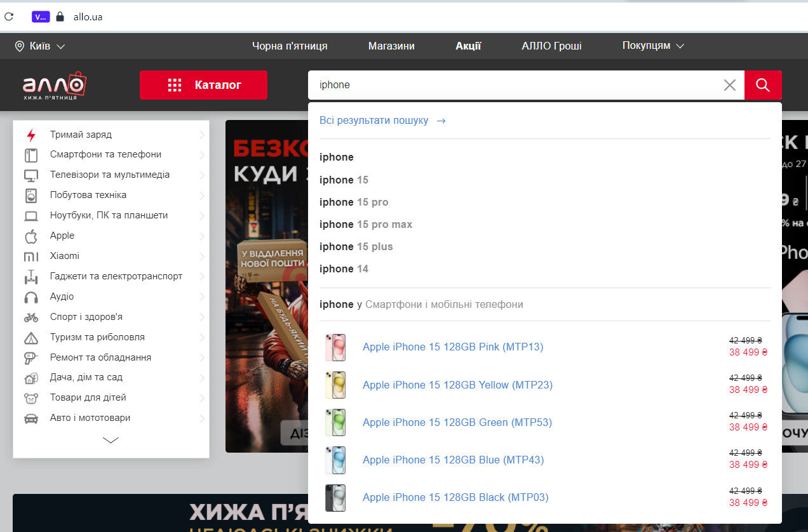Select suggestion "iphone 15 plus"
Viewport: 808px width, 532px height.
click(x=356, y=246)
